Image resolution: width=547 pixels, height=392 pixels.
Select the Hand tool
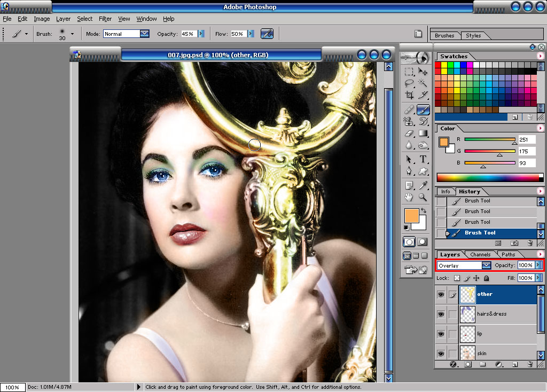pos(409,198)
